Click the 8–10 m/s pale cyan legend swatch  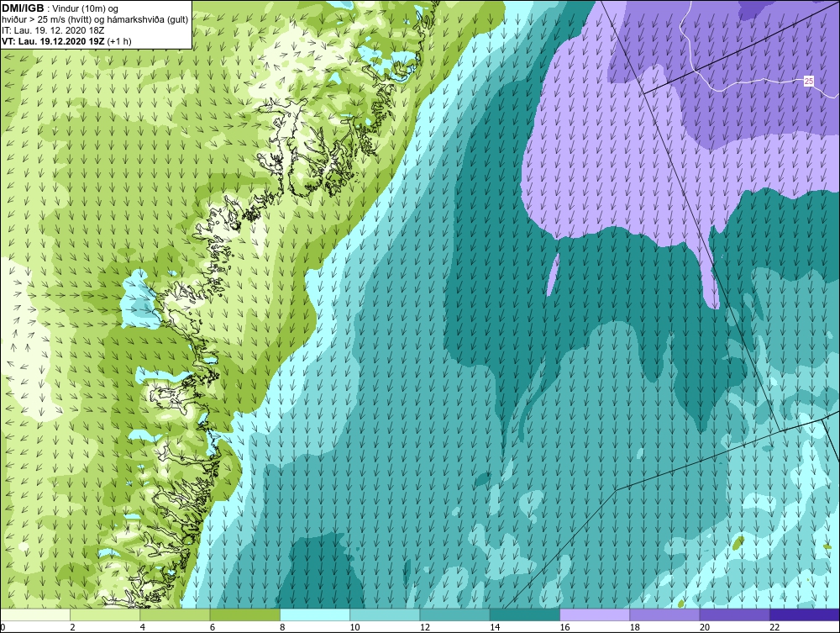(315, 615)
